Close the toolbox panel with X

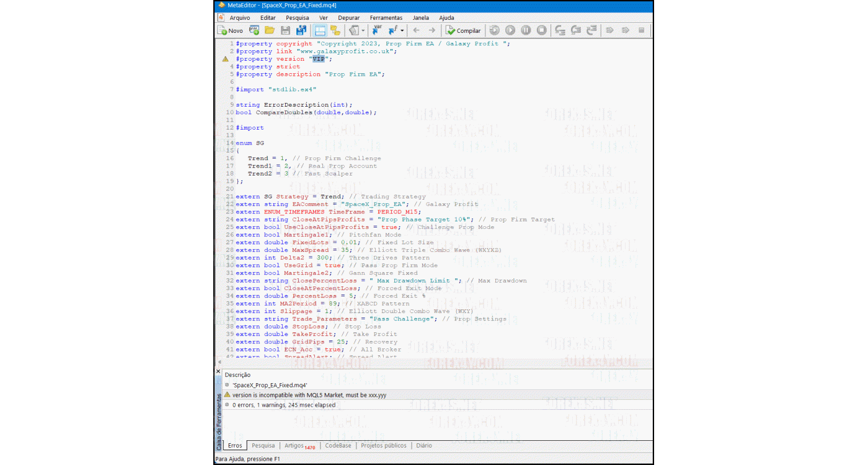pyautogui.click(x=218, y=372)
